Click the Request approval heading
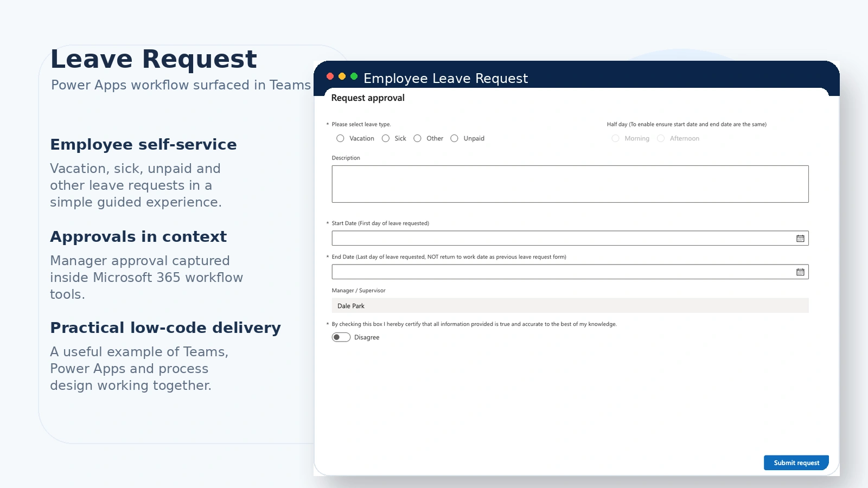 (368, 98)
